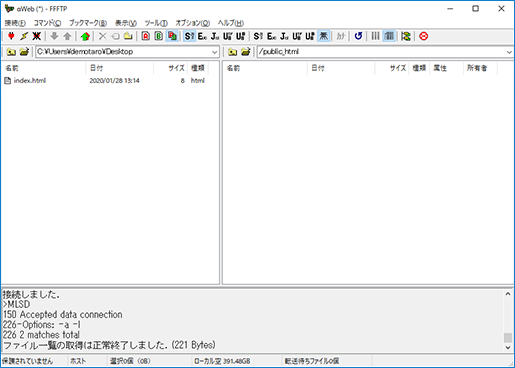The height and width of the screenshot is (368, 515).
Task: Sort remote files by 所有者 column
Action: [480, 68]
